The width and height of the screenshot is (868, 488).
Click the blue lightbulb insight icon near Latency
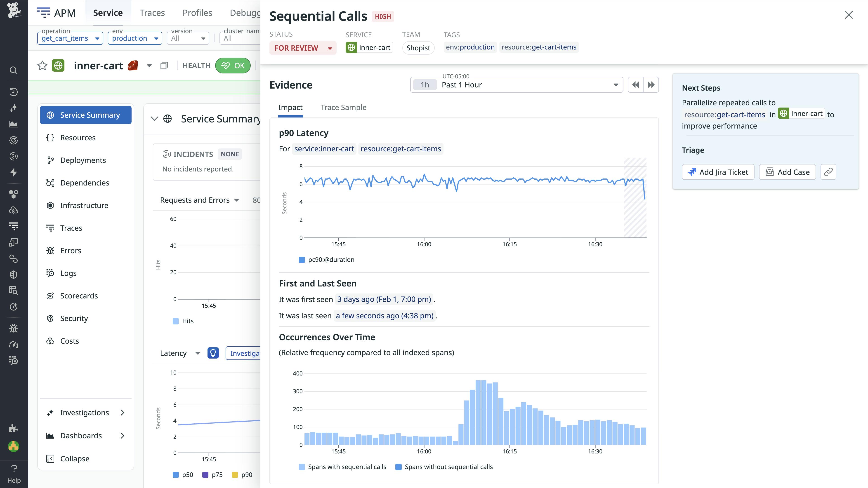coord(213,353)
